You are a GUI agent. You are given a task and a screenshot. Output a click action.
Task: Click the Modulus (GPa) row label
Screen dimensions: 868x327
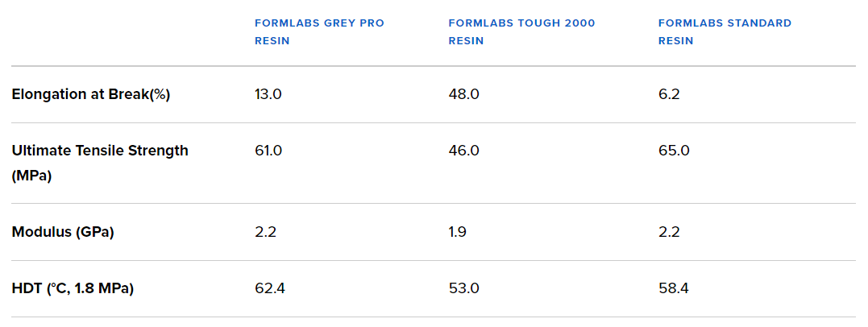[63, 232]
